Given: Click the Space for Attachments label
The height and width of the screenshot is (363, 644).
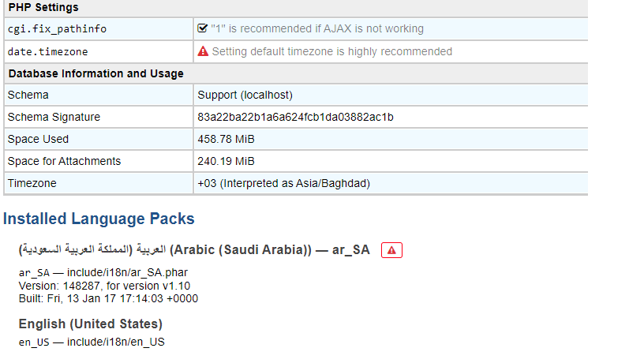Looking at the screenshot, I should pyautogui.click(x=64, y=161).
